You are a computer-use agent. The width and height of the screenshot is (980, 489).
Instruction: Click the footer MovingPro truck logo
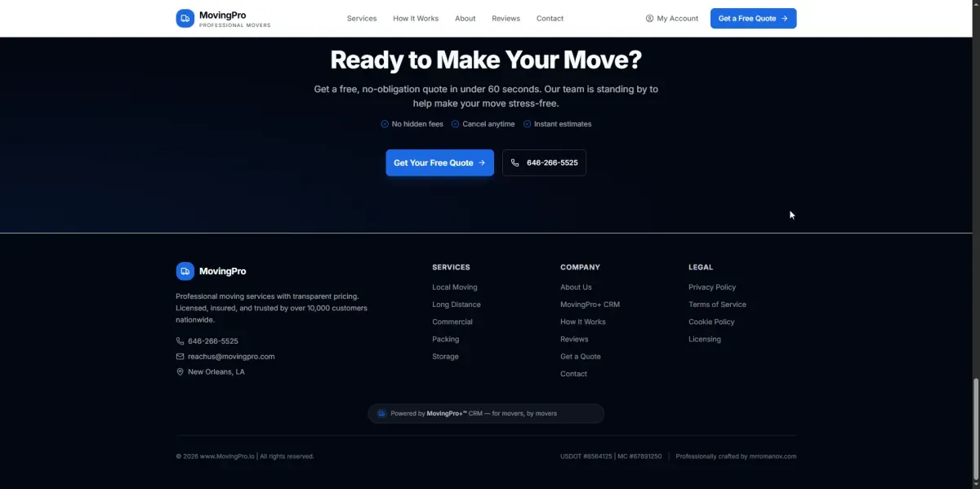185,271
